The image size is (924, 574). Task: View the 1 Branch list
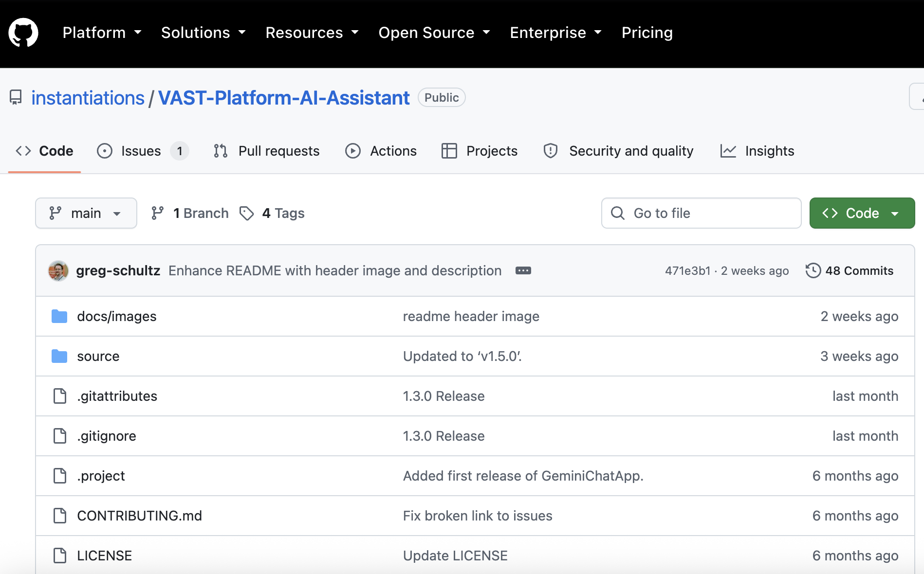[x=190, y=213]
